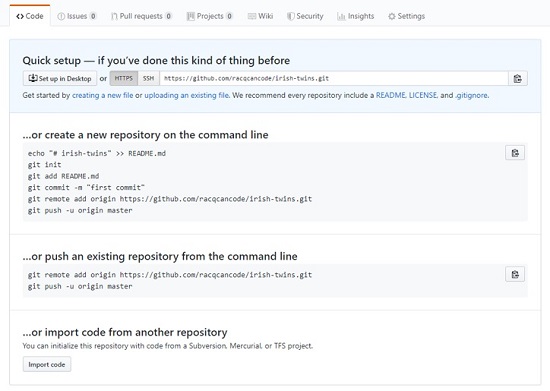Screen dimensions: 550x391
Task: Follow the creating a new file link
Action: tap(102, 95)
